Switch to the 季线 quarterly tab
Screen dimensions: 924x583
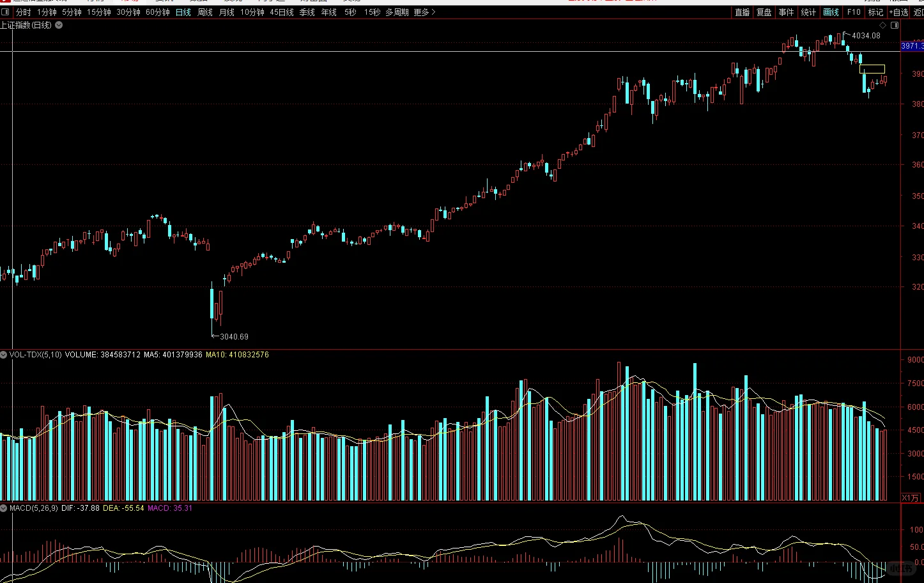pos(307,12)
